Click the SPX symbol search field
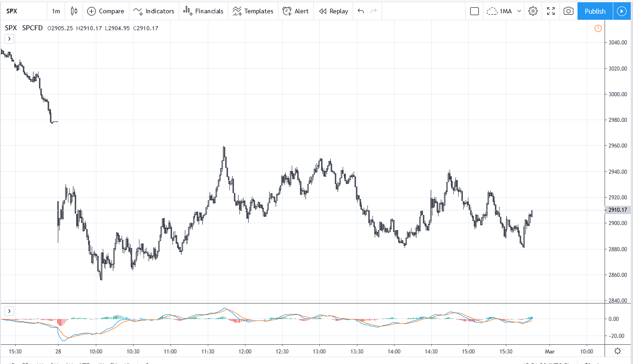633x364 pixels. 23,11
